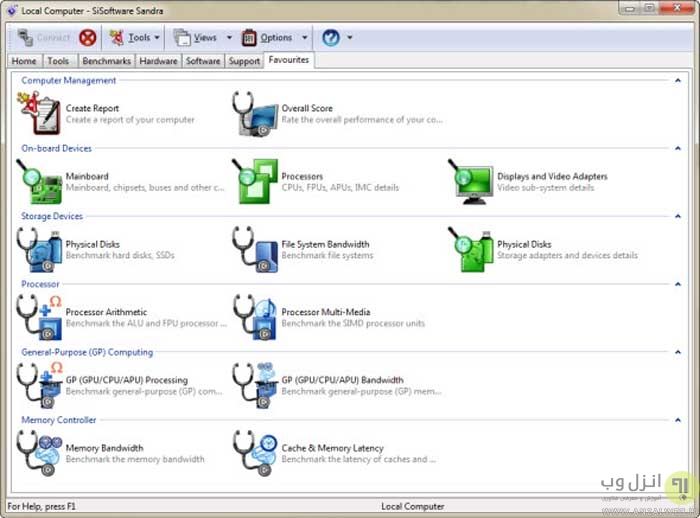Collapse the Storage Devices section
This screenshot has width=700, height=518.
[678, 216]
